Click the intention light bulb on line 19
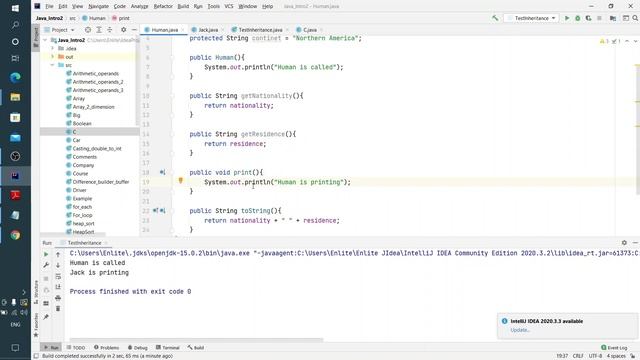 tap(180, 180)
